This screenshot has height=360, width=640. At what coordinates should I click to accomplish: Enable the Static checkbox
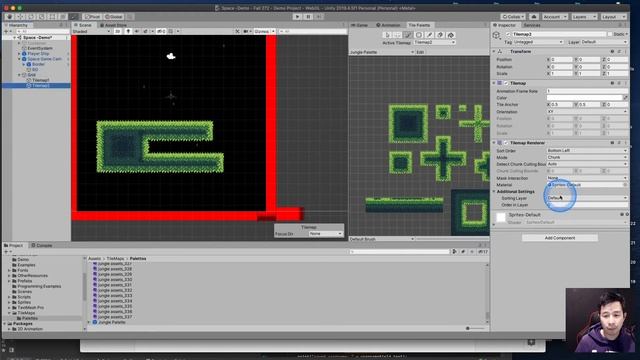(610, 34)
